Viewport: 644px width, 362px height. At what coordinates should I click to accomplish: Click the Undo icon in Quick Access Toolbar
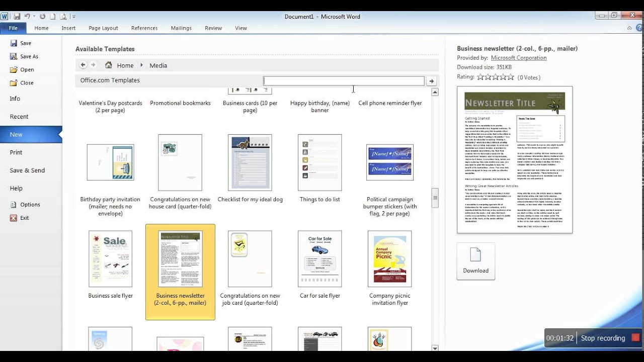27,16
